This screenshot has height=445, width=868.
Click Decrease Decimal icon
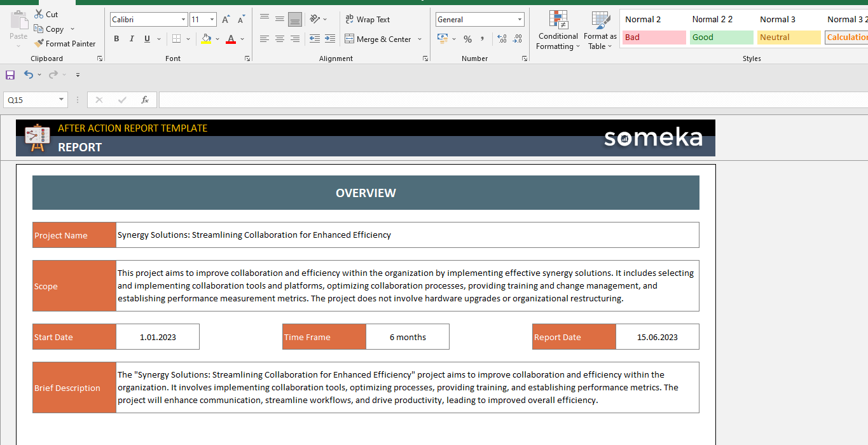(x=517, y=39)
